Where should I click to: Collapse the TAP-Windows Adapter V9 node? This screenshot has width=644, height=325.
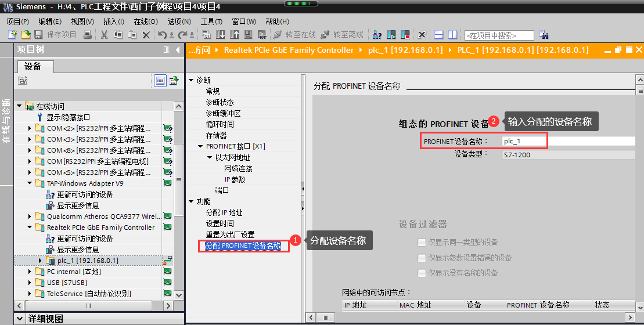[x=30, y=183]
